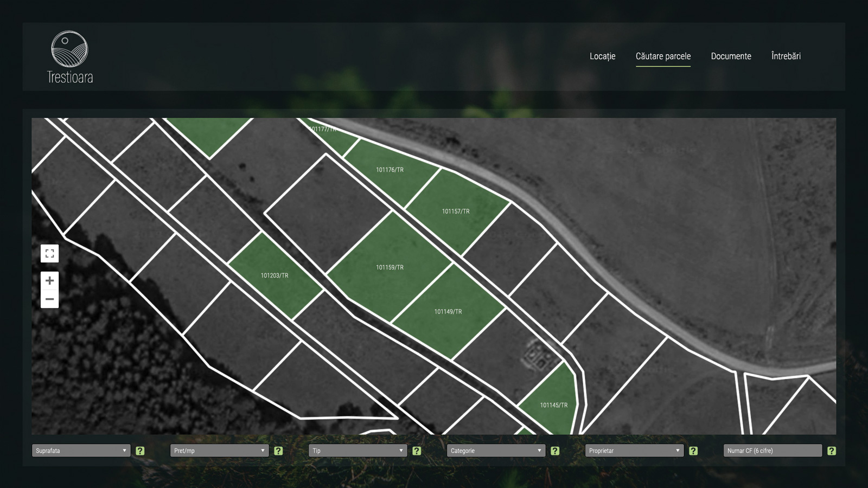Zoom in on the map
Image resolution: width=868 pixels, height=488 pixels.
click(x=49, y=280)
